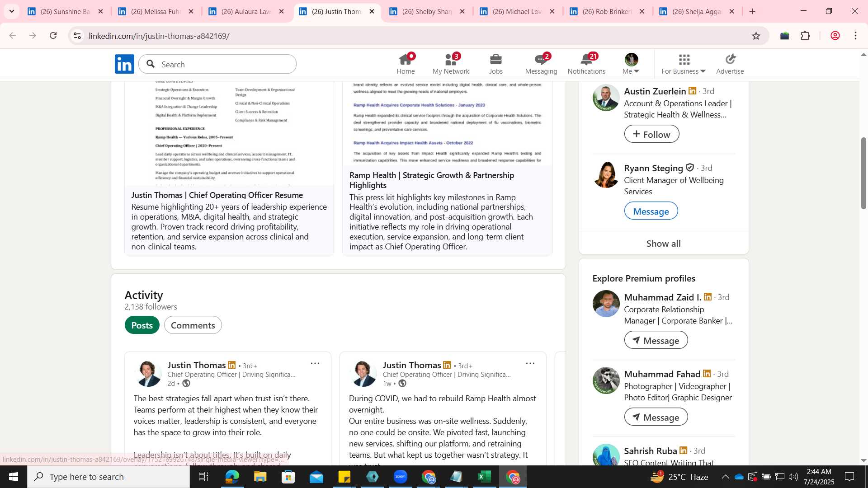Click the page vertical scrollbar thumb
868x488 pixels.
coord(863,173)
